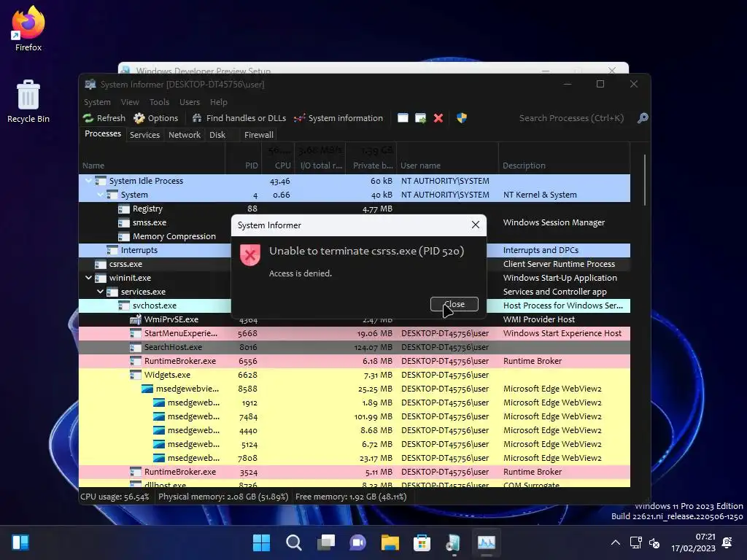Collapse the wininit.exe tree node
This screenshot has height=560, width=747.
pos(88,278)
